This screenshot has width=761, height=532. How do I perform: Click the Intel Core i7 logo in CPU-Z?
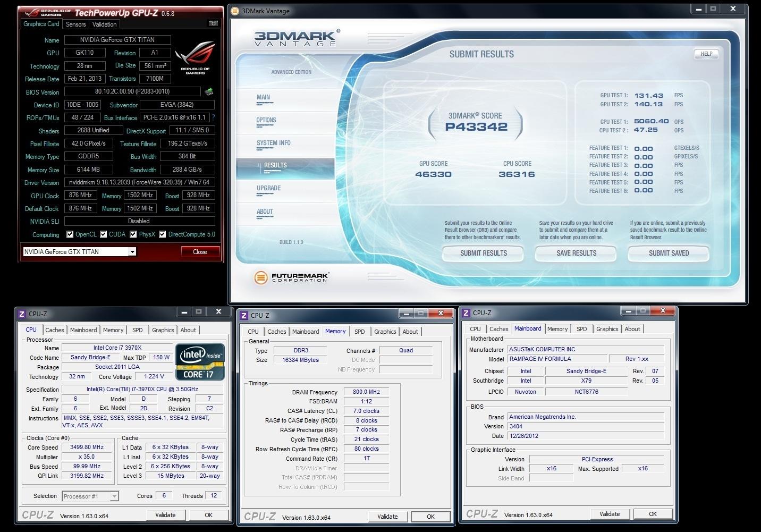tap(200, 362)
